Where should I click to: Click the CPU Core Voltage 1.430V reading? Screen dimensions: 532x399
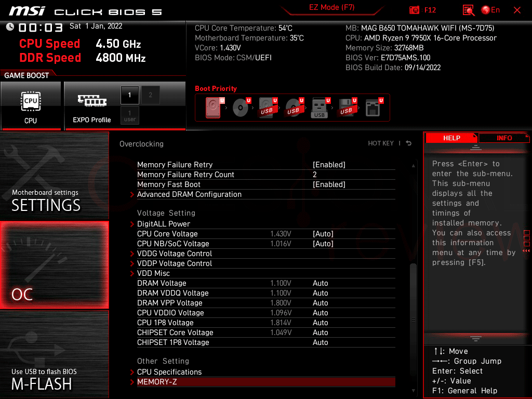281,234
